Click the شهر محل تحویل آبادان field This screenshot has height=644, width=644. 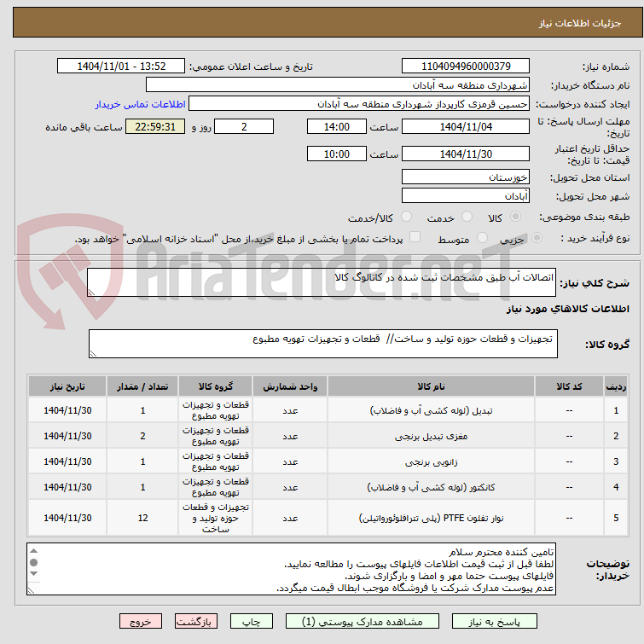pyautogui.click(x=466, y=196)
